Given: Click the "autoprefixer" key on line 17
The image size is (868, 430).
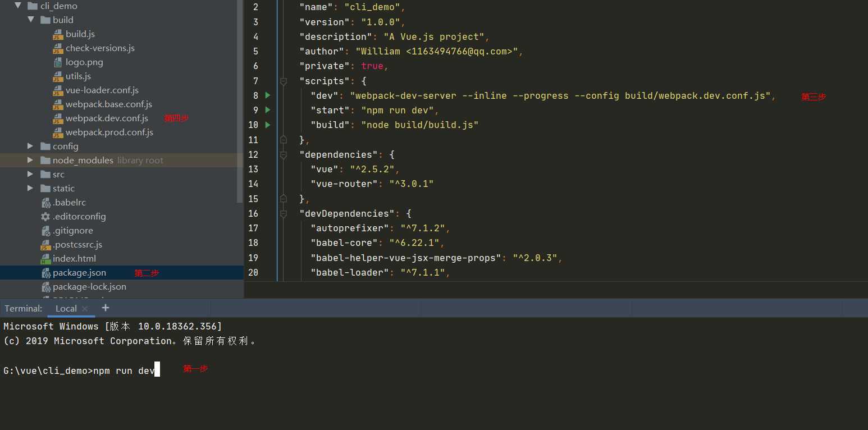Looking at the screenshot, I should (349, 228).
